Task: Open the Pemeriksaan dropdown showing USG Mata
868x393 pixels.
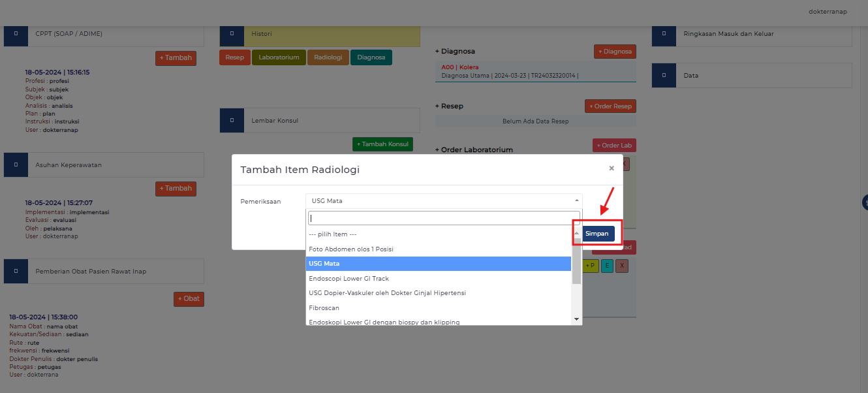Action: (444, 201)
